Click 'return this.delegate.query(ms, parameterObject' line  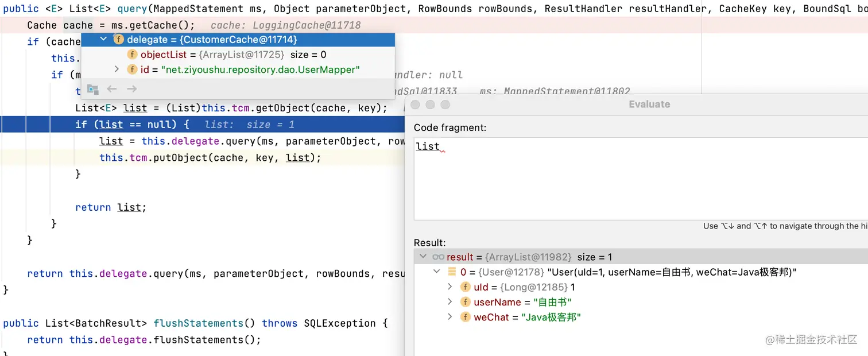216,274
